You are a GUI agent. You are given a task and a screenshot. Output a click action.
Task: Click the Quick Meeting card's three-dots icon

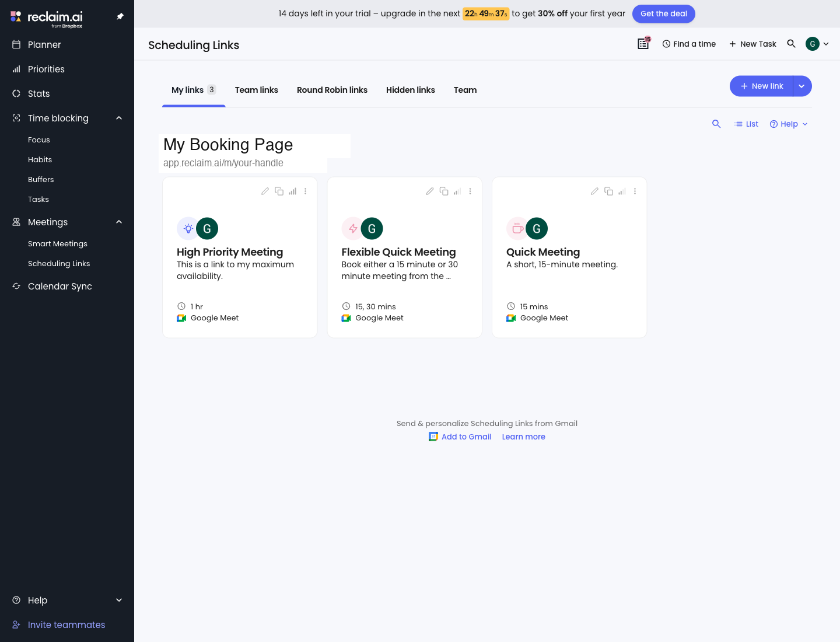point(635,191)
